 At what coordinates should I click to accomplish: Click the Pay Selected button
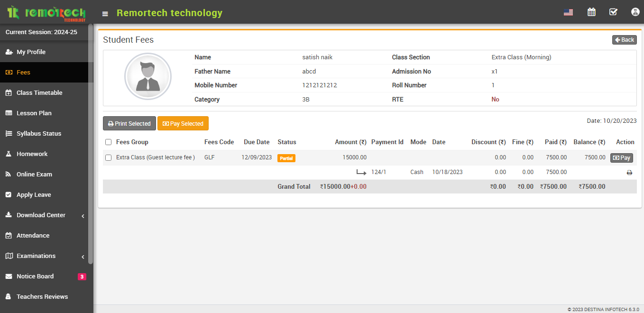(x=183, y=123)
